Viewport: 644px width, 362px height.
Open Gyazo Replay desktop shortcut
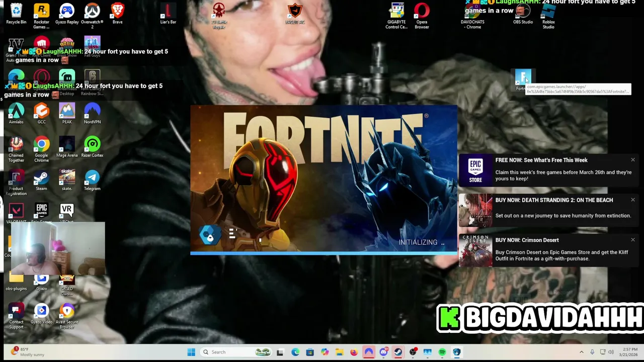point(67,14)
